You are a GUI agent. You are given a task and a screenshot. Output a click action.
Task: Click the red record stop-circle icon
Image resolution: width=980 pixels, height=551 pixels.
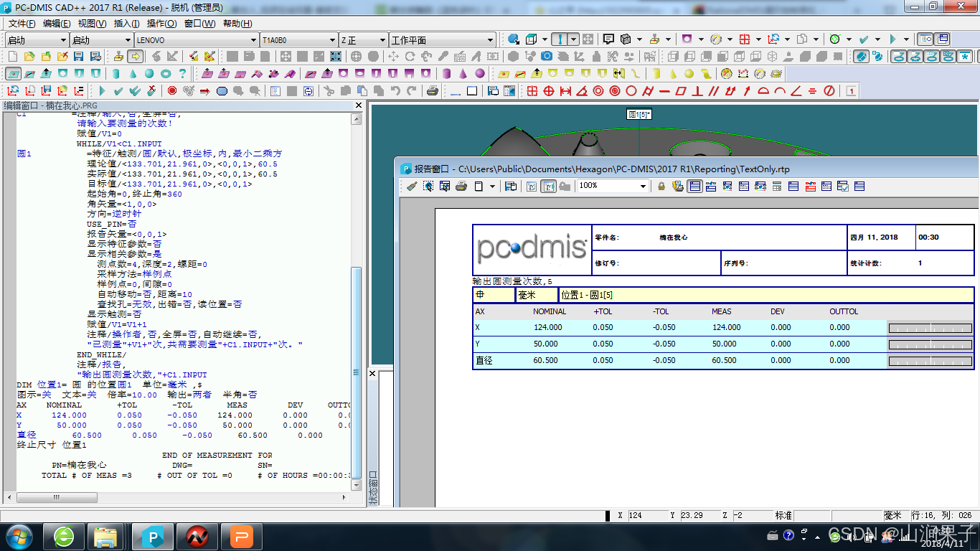click(172, 91)
